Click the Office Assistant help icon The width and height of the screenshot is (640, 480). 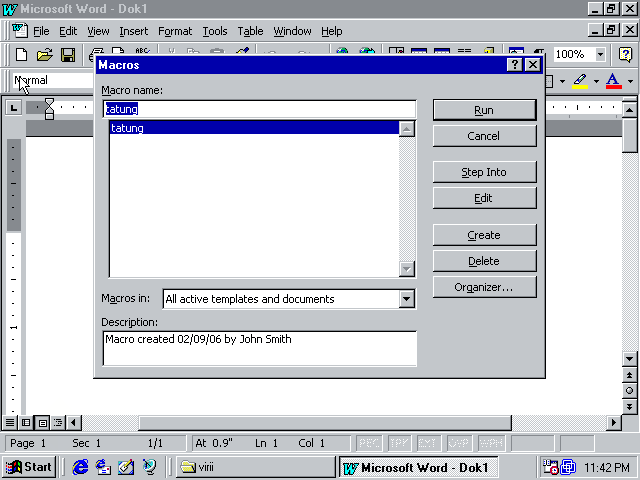(x=625, y=54)
